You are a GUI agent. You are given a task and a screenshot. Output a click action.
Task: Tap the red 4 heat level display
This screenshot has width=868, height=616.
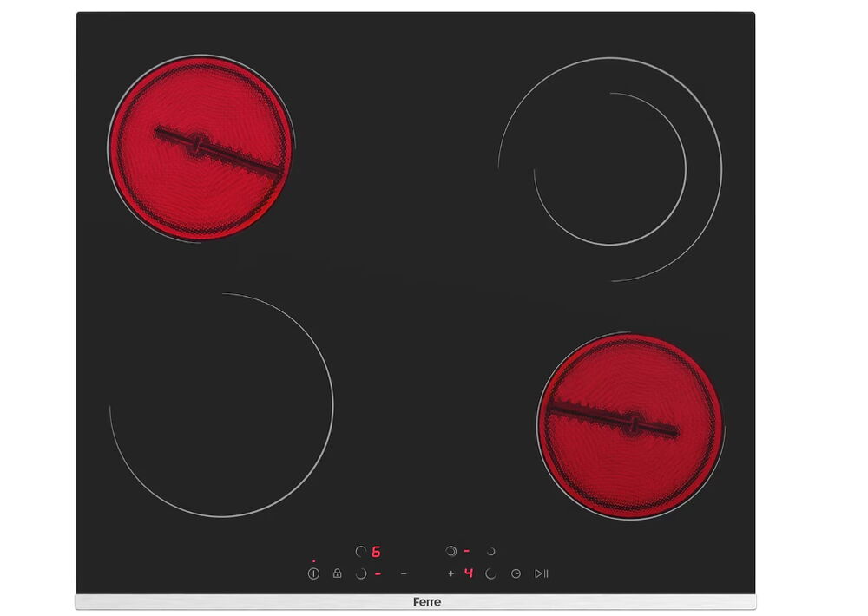tap(469, 573)
